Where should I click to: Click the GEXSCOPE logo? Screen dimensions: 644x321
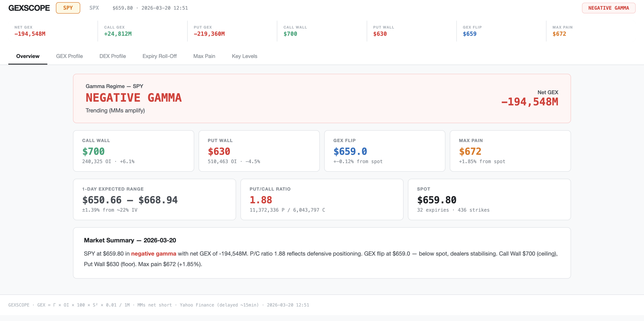coord(29,8)
